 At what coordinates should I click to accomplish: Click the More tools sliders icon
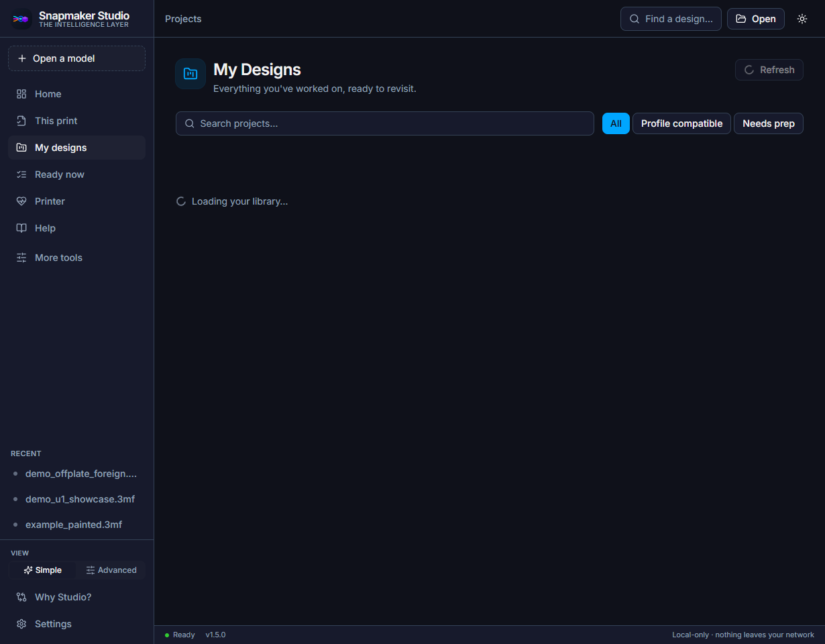click(21, 258)
